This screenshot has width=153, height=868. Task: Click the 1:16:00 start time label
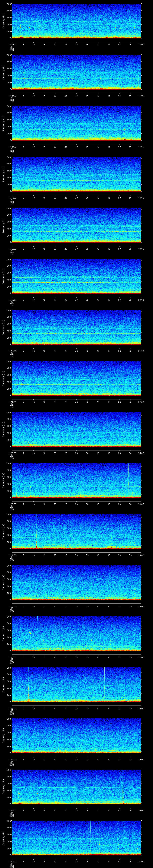(x=12, y=147)
